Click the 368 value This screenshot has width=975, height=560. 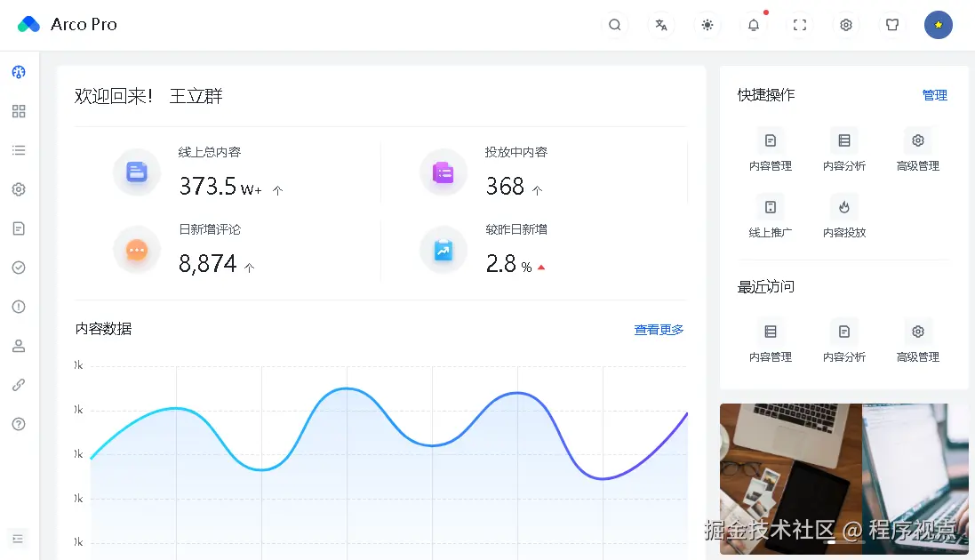pyautogui.click(x=505, y=187)
